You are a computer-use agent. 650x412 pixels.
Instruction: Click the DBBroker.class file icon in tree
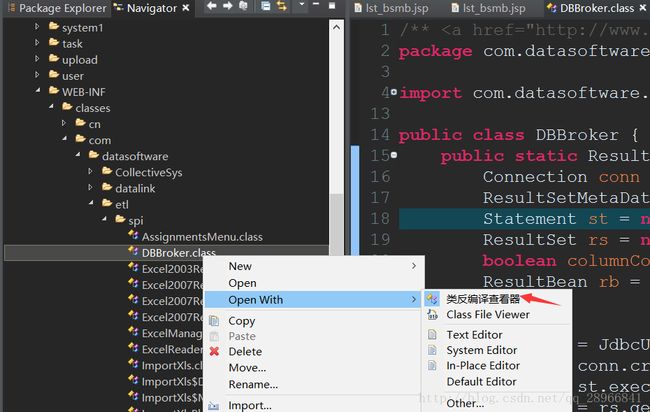pyautogui.click(x=133, y=251)
